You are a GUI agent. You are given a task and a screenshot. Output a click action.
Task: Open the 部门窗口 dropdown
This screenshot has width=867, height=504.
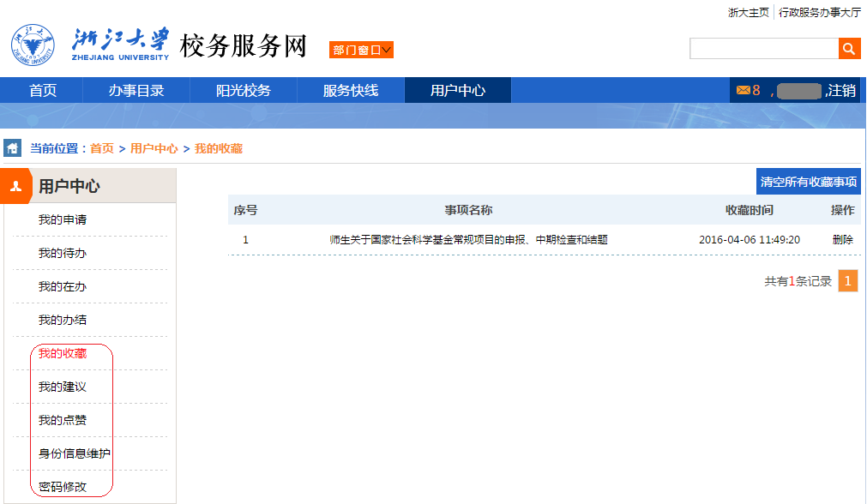tap(362, 51)
